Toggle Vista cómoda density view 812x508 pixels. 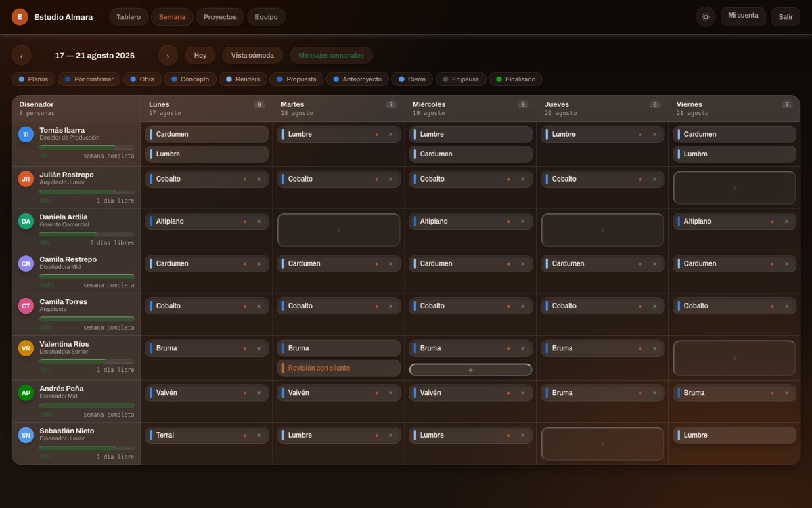click(252, 56)
